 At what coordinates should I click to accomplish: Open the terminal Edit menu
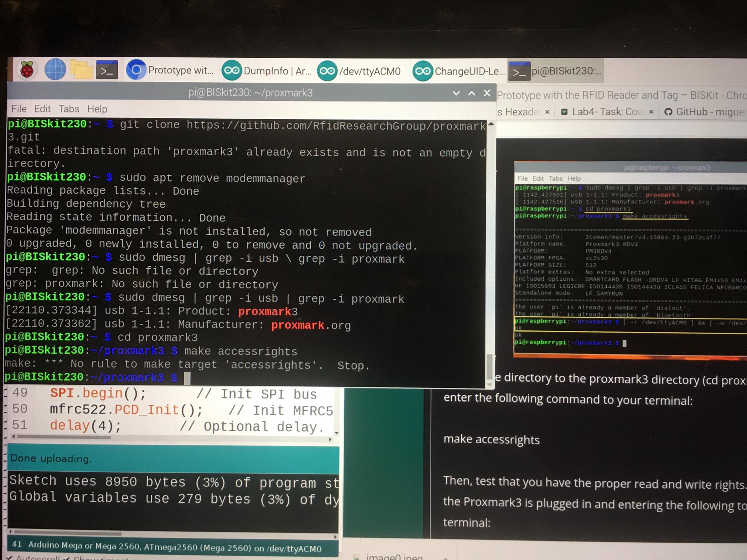(42, 109)
